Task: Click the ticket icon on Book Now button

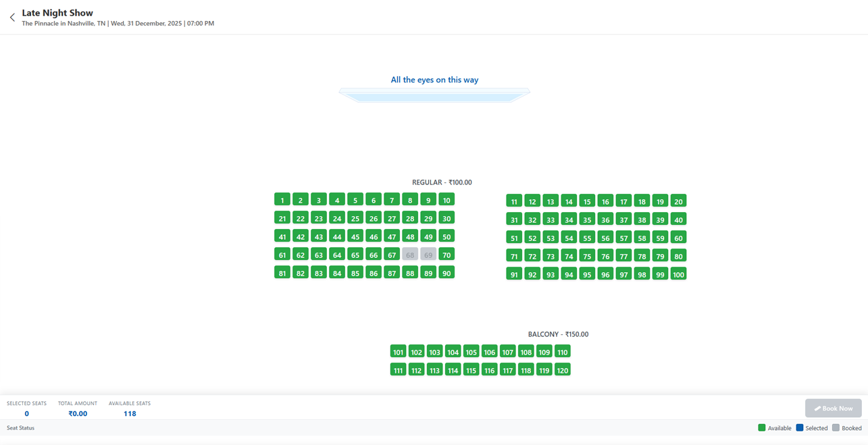Action: (819, 408)
